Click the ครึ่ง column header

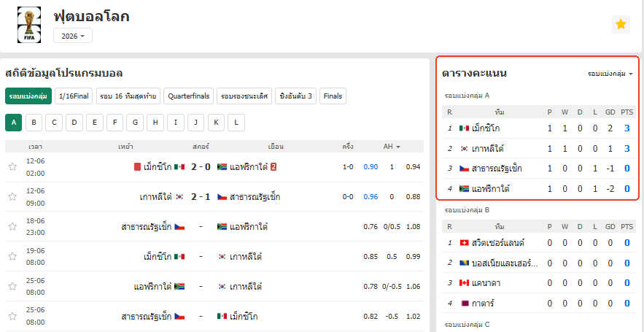pos(348,146)
